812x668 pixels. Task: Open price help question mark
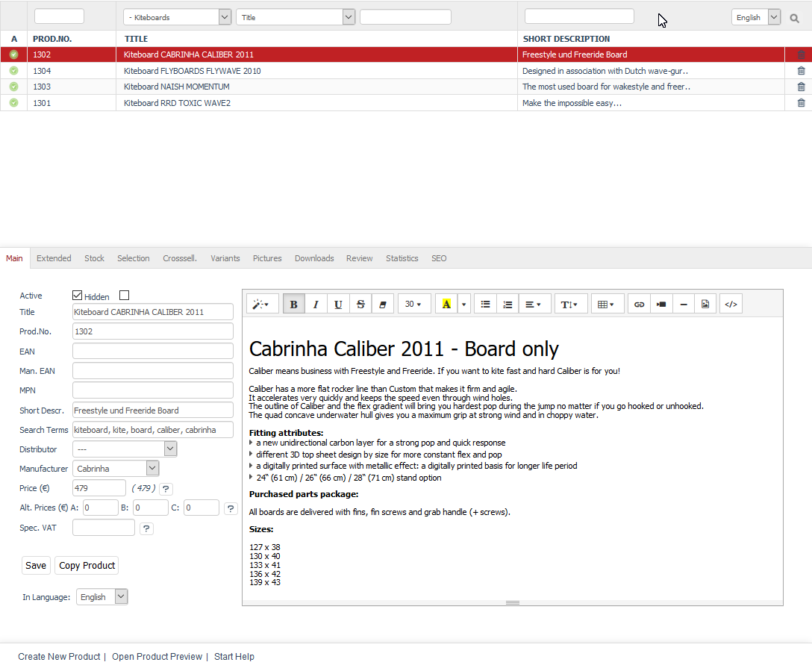tap(166, 488)
